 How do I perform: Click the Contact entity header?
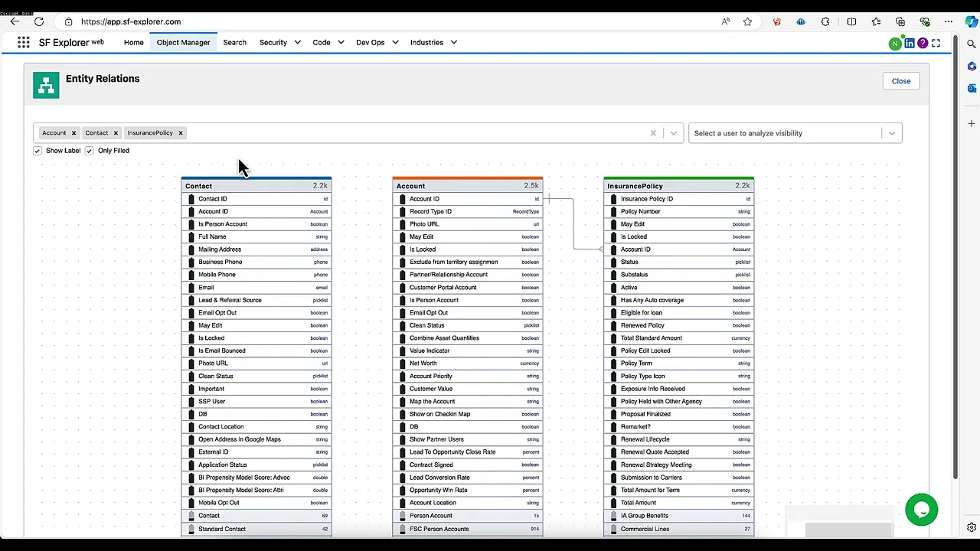(256, 185)
